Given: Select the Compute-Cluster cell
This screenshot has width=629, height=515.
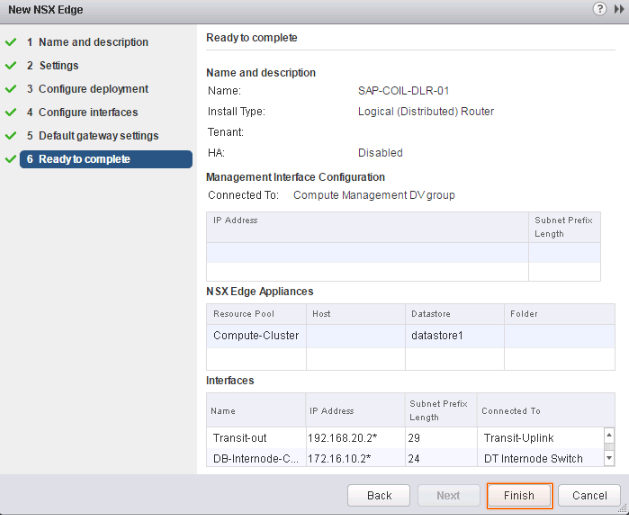Looking at the screenshot, I should pyautogui.click(x=256, y=336).
